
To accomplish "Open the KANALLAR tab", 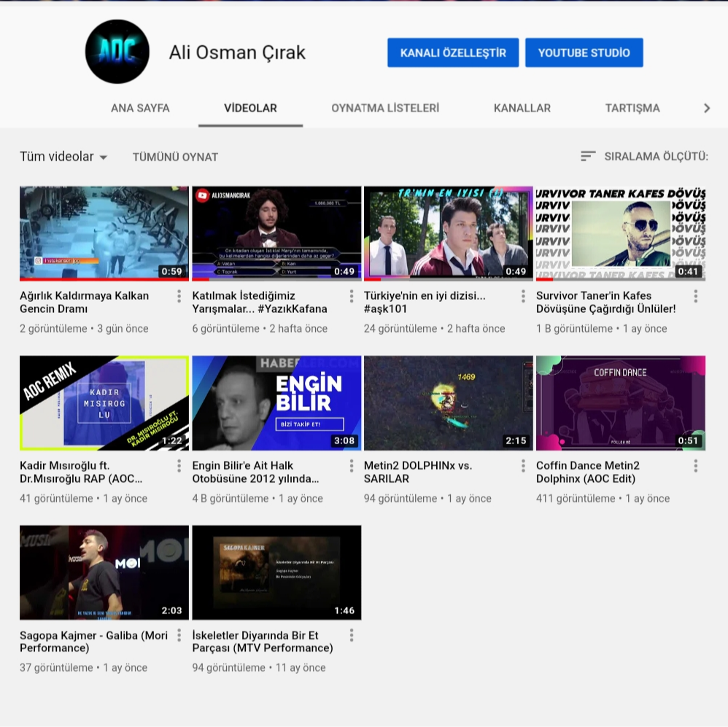I will click(x=522, y=108).
